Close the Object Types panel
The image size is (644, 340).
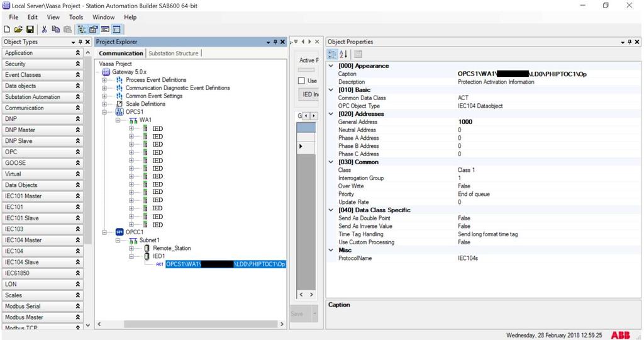tap(87, 42)
